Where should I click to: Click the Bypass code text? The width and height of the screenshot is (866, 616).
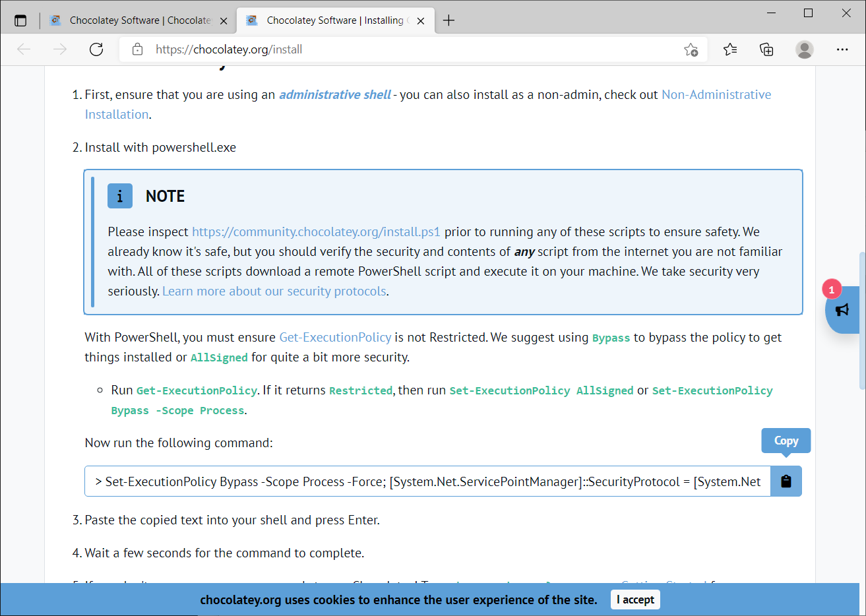[611, 338]
